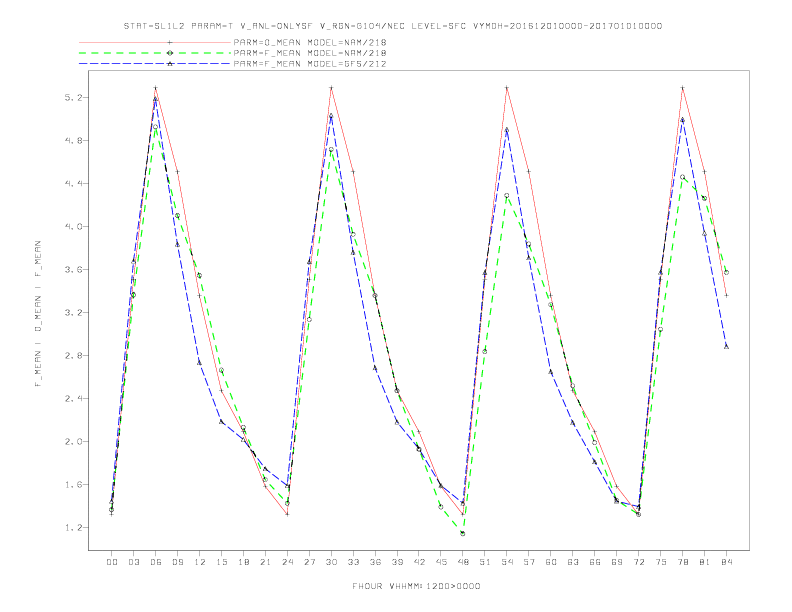Click the y-axis label F_MEAN | O_MEAN | F_MEAN
The image size is (792, 612).
pos(38,314)
